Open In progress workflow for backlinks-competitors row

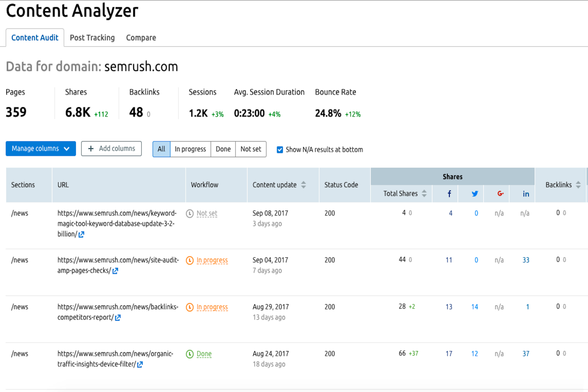212,307
